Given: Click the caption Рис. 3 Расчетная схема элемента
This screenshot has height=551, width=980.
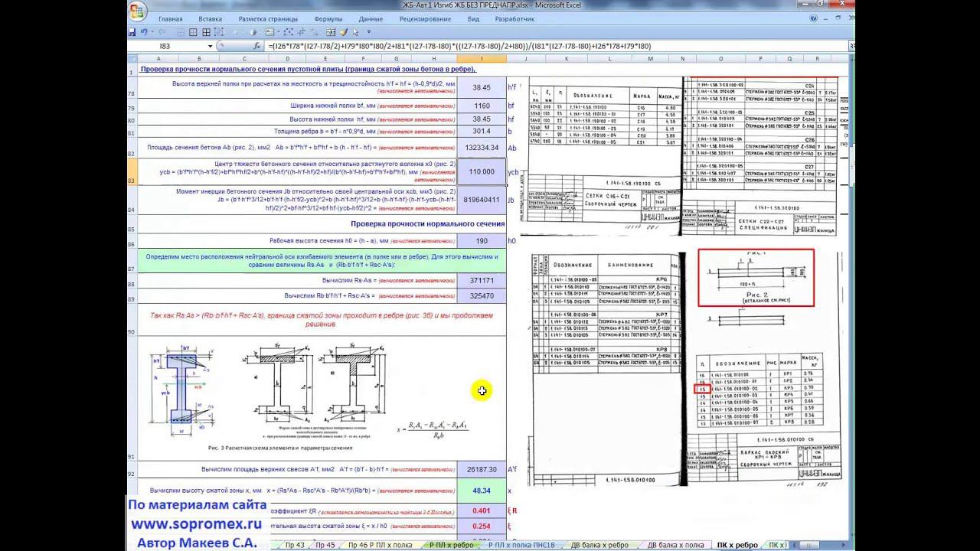Looking at the screenshot, I should click(x=280, y=447).
